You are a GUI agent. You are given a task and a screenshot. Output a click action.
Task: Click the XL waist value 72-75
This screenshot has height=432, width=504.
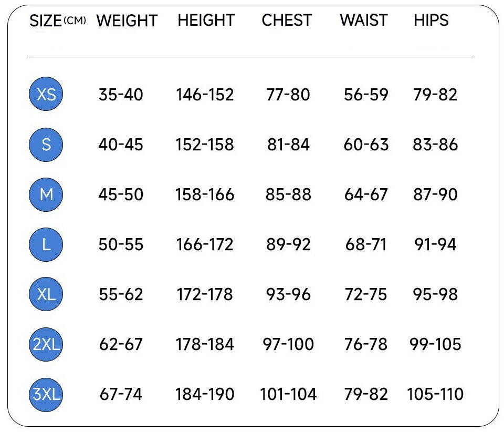[x=366, y=294]
